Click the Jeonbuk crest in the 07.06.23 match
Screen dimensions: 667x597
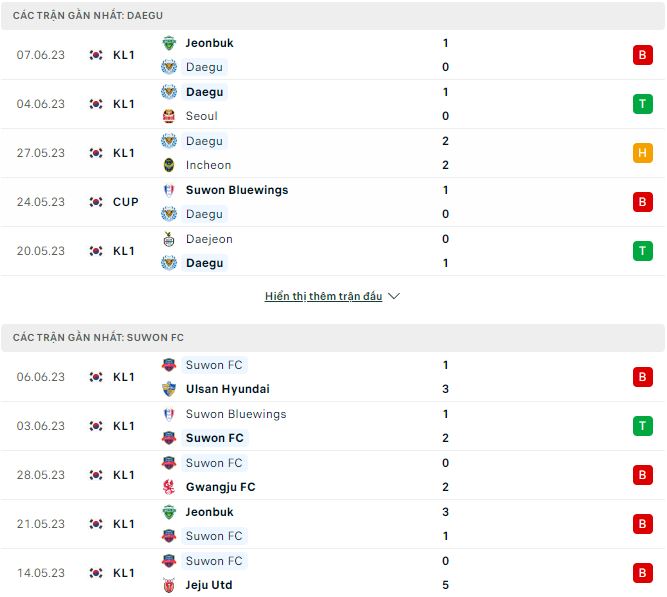pyautogui.click(x=169, y=43)
